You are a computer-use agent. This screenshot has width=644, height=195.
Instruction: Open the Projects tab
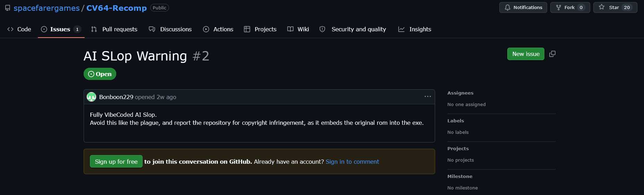click(260, 29)
